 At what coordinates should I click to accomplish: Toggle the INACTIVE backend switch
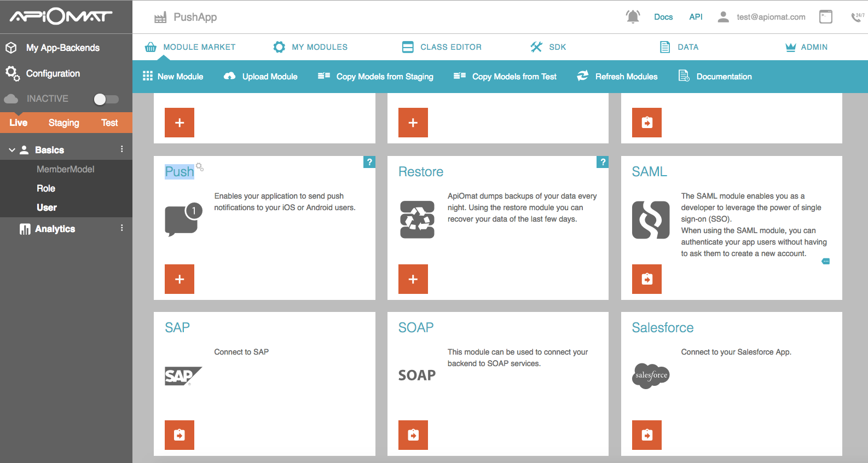106,99
